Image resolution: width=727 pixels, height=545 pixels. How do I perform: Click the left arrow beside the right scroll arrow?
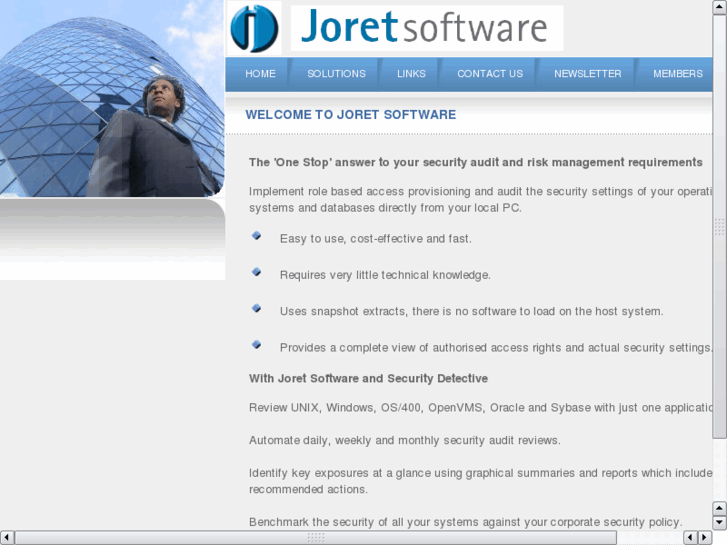coord(690,538)
